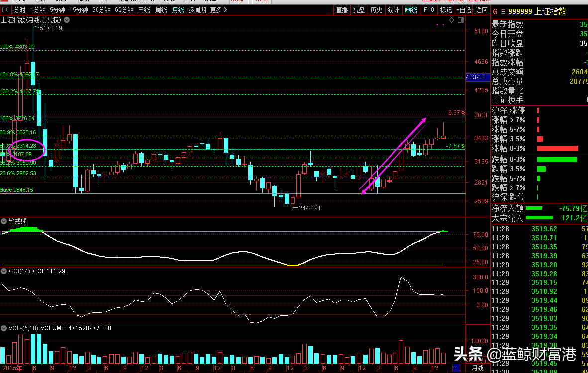
Task: Toggle the right panel layout icon
Action: click(461, 20)
